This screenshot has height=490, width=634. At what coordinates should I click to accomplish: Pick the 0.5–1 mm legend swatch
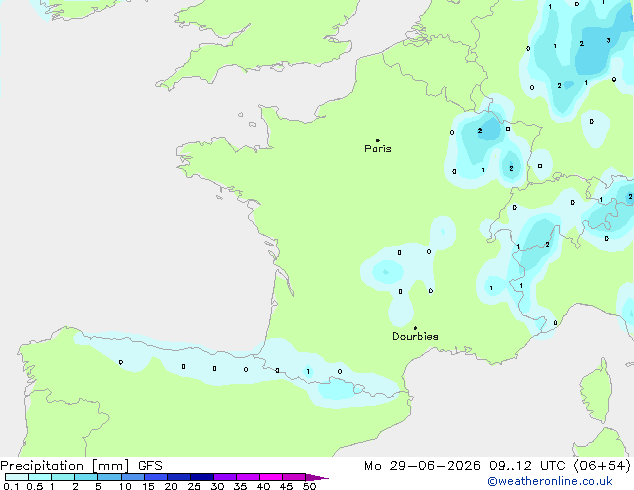pyautogui.click(x=40, y=477)
